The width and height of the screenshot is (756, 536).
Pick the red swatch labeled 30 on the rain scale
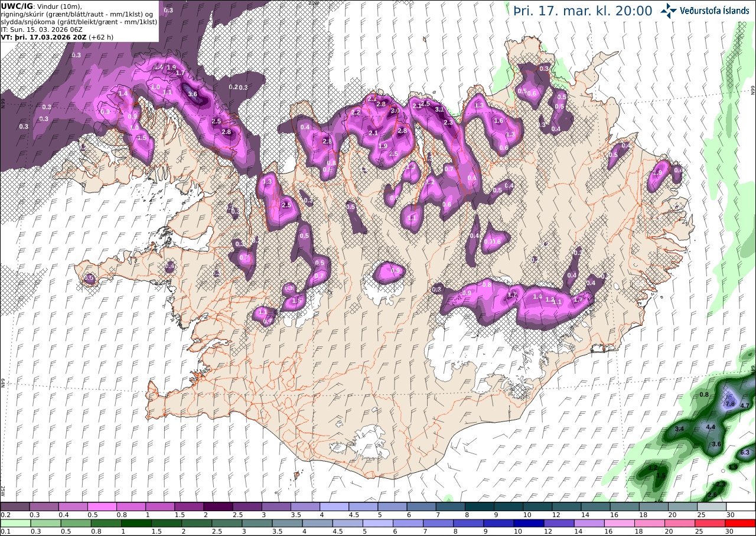tap(741, 523)
